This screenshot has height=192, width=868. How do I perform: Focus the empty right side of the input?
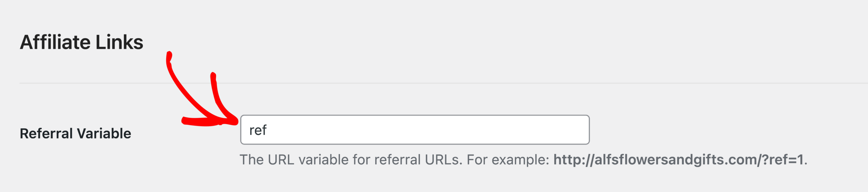pyautogui.click(x=475, y=130)
